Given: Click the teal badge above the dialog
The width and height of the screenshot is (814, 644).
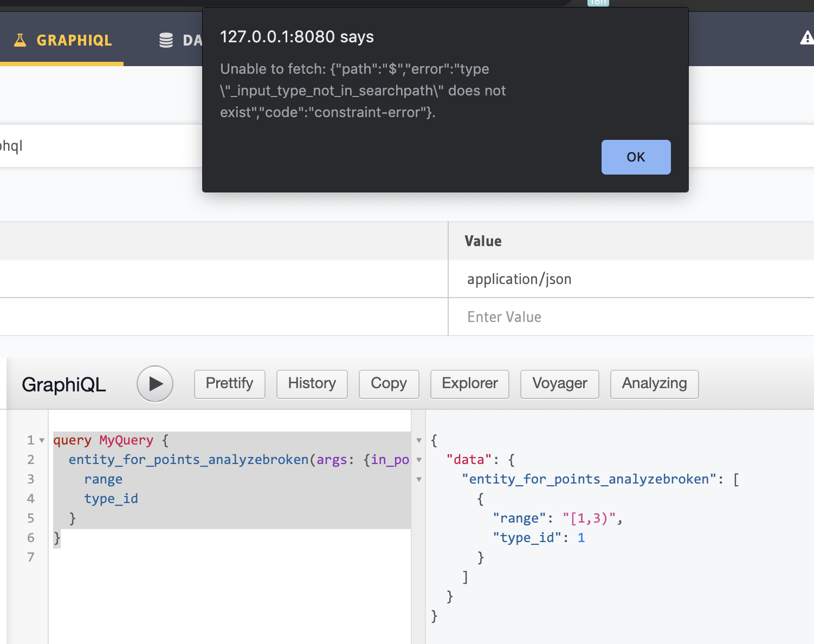Looking at the screenshot, I should click(598, 3).
